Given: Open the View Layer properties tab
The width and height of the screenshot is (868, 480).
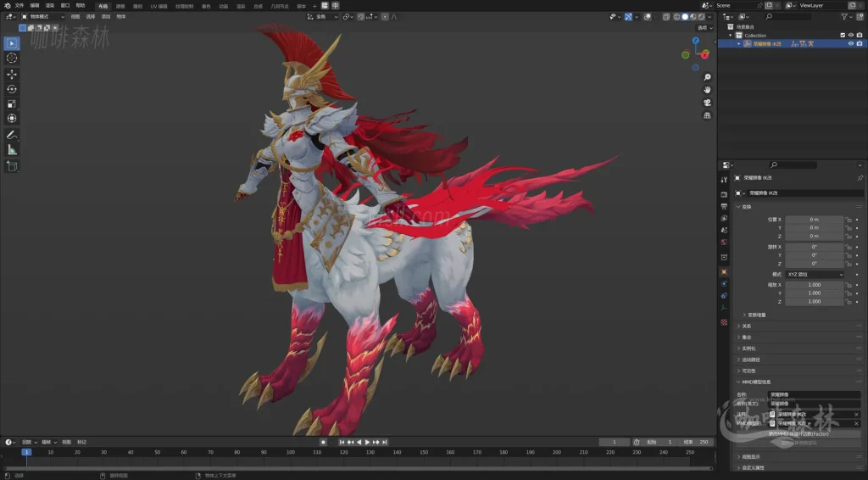Looking at the screenshot, I should [x=724, y=218].
